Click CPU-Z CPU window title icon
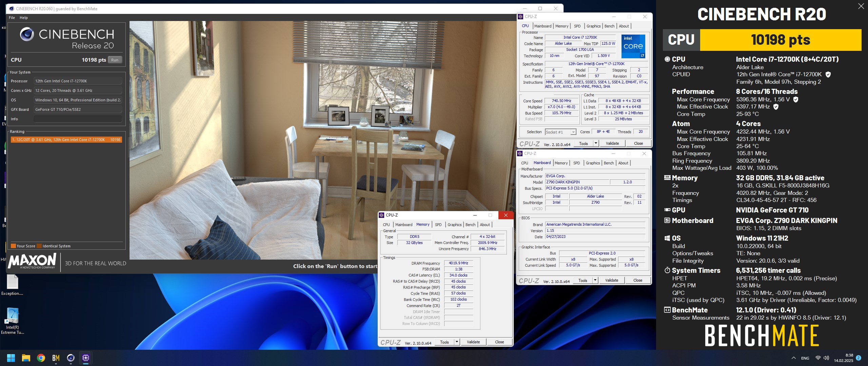Screen dimensions: 868x366 tap(520, 17)
